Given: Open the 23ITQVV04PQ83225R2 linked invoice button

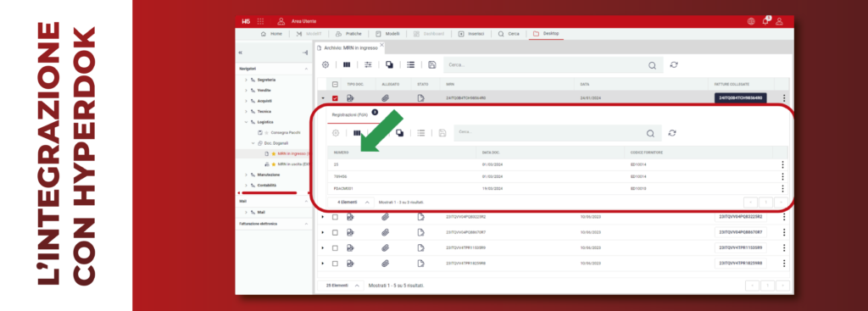Looking at the screenshot, I should 741,217.
